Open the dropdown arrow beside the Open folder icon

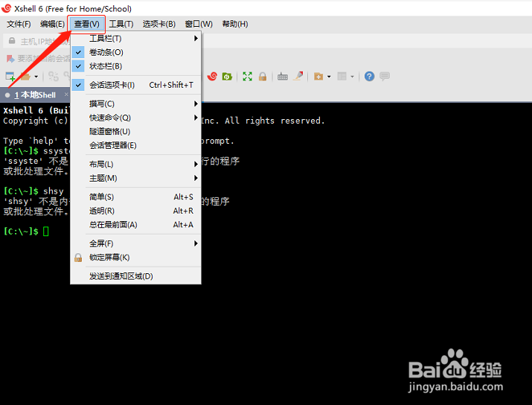pyautogui.click(x=36, y=77)
